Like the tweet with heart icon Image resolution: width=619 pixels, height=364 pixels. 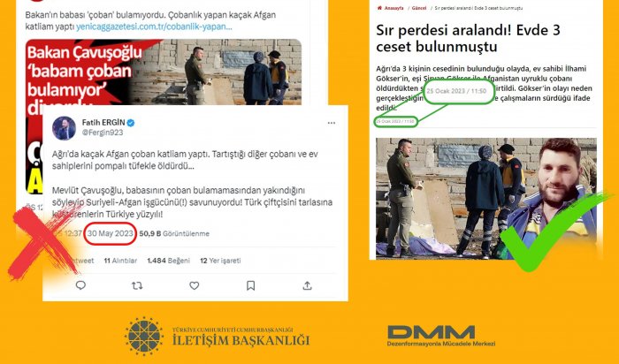194,285
